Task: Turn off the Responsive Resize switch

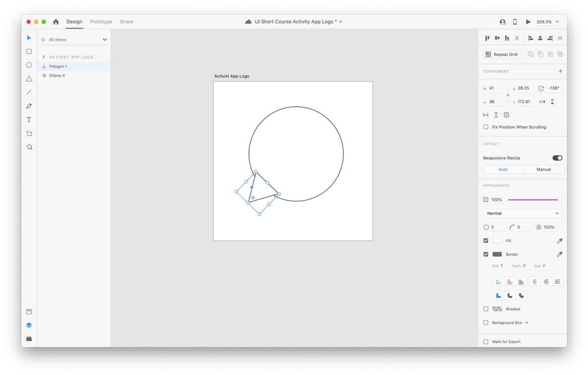Action: [x=557, y=158]
